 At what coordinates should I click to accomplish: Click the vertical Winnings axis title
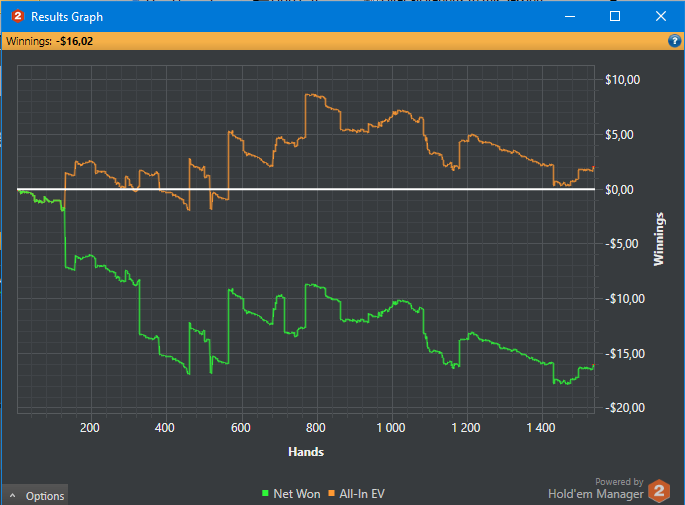click(x=659, y=239)
